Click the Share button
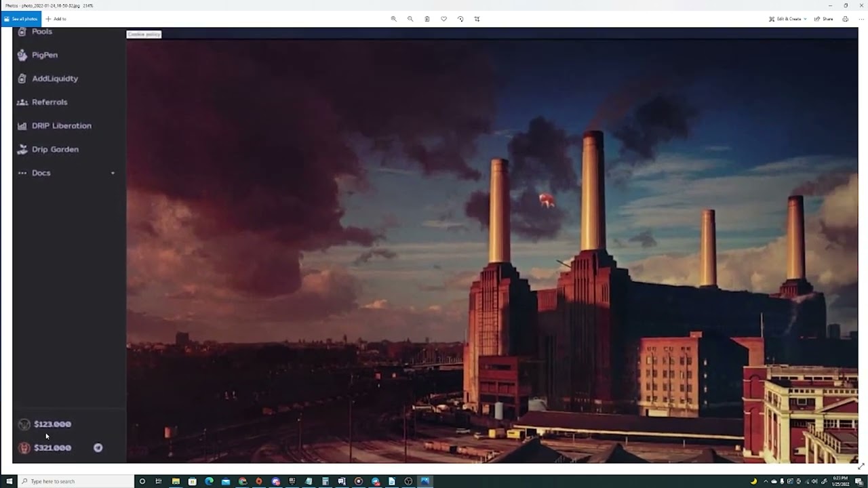The image size is (868, 488). coord(824,19)
